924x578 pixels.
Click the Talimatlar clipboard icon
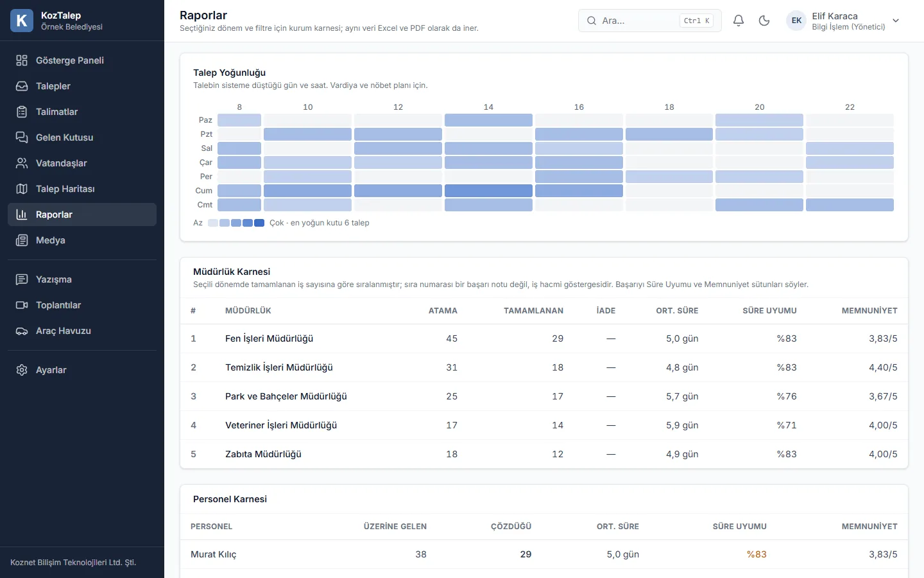[x=22, y=112]
